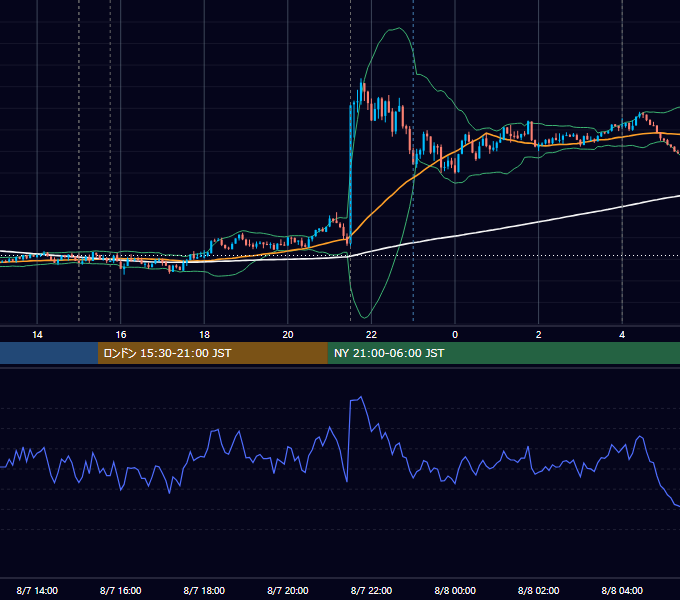Image resolution: width=680 pixels, height=600 pixels.
Task: Click the 8/7 14:00 date label
Action: point(37,590)
